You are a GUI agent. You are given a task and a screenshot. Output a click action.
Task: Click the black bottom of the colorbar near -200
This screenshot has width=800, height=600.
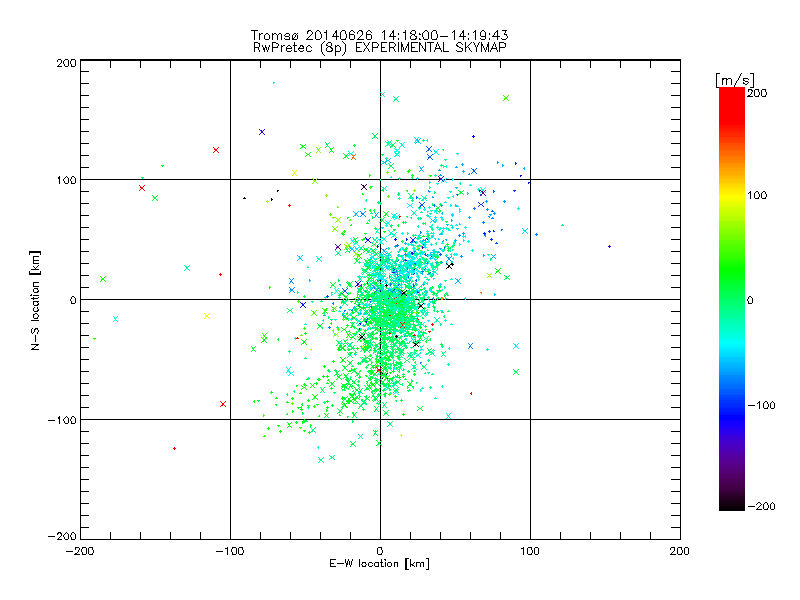coord(732,504)
